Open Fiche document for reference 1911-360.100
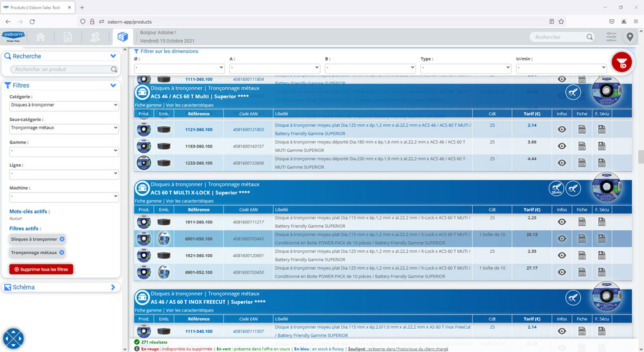644x352 pixels. (x=582, y=222)
